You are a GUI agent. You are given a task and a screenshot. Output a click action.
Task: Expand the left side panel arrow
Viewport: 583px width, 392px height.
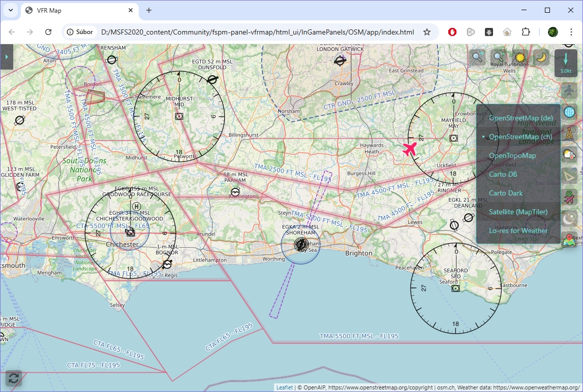7,57
